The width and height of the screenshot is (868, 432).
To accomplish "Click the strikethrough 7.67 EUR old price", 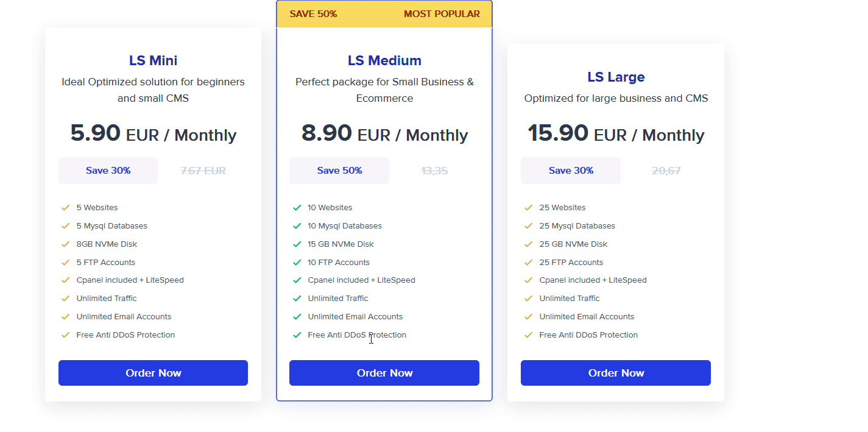I will [x=203, y=171].
